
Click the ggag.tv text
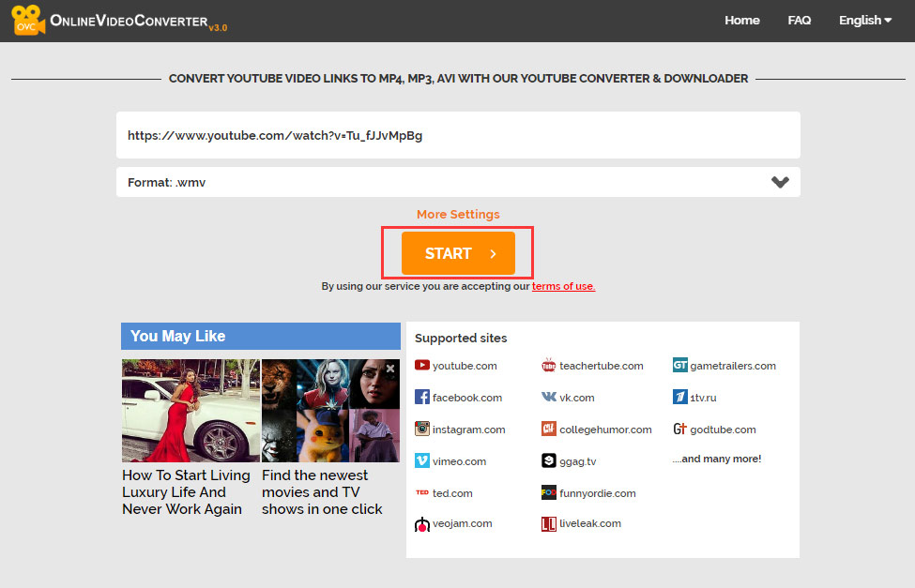(578, 462)
